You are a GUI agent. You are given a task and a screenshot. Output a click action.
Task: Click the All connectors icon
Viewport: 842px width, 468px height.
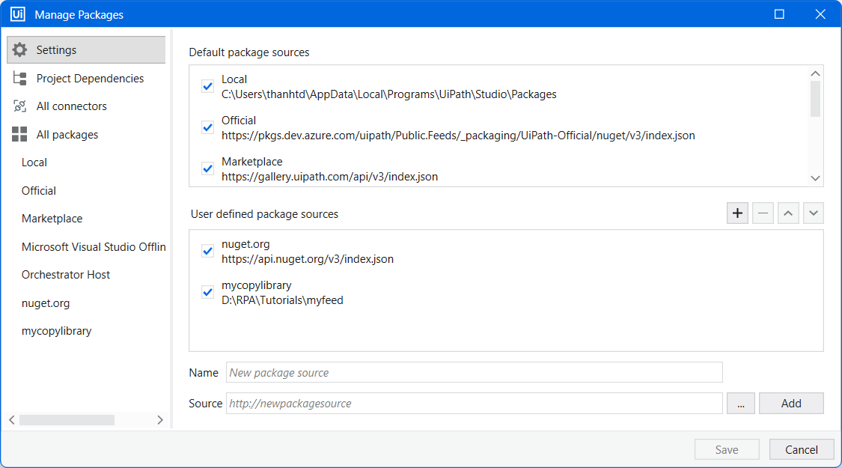20,106
